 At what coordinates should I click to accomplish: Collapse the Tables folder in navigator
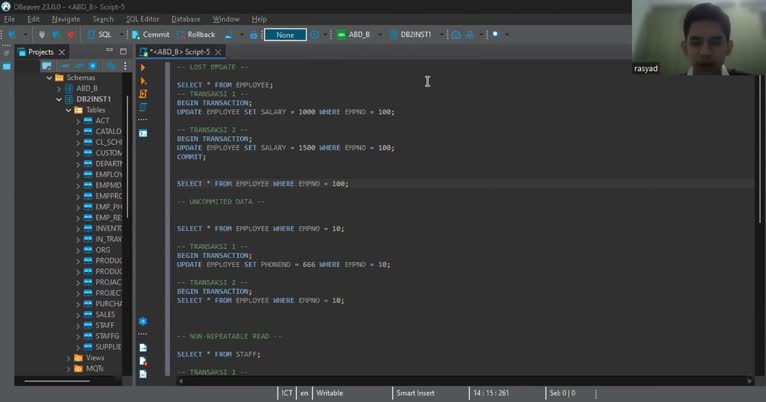[x=68, y=110]
